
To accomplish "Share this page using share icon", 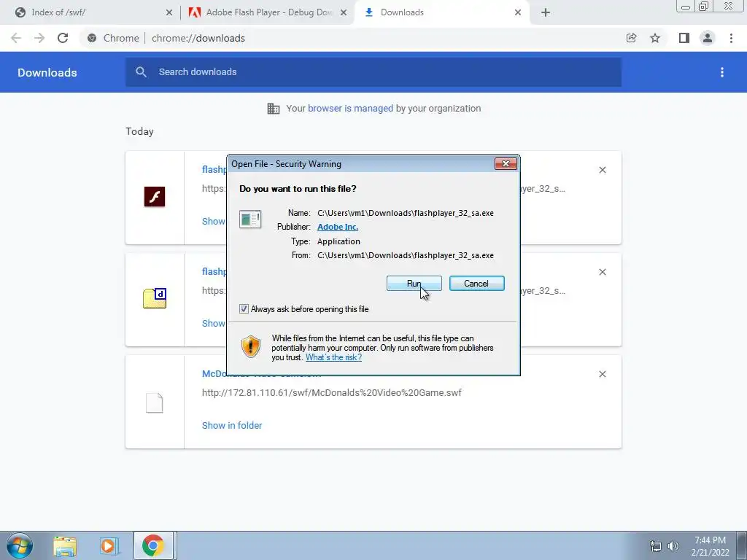I will pyautogui.click(x=631, y=38).
